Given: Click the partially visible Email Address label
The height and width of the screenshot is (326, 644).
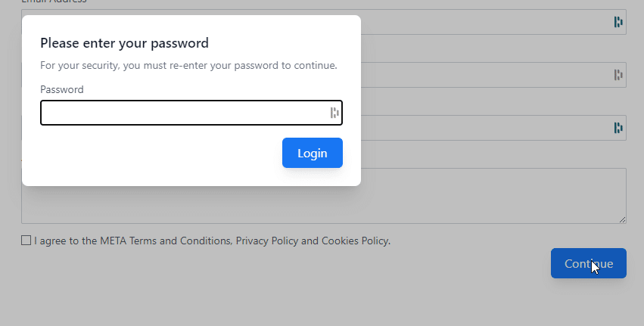Looking at the screenshot, I should (54, 2).
